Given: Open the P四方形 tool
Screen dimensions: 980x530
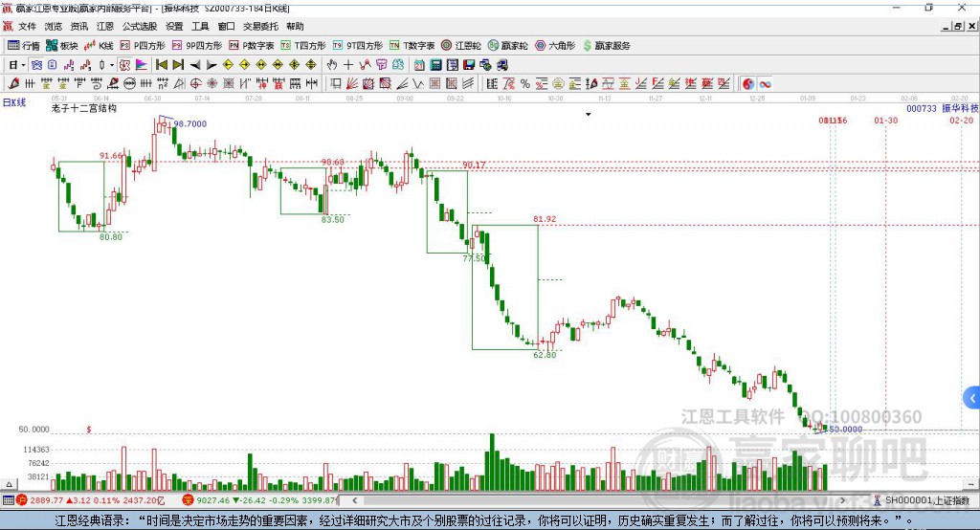Looking at the screenshot, I should click(143, 46).
